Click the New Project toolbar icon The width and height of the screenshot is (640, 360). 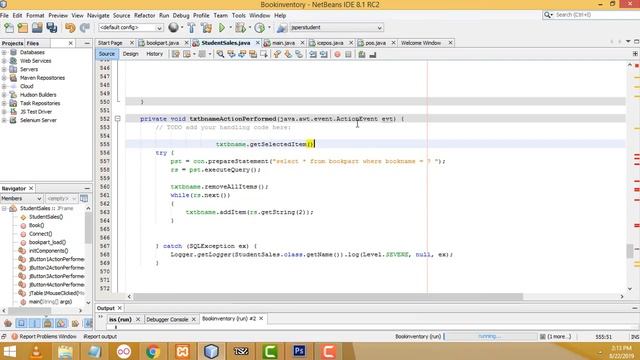pyautogui.click(x=23, y=28)
